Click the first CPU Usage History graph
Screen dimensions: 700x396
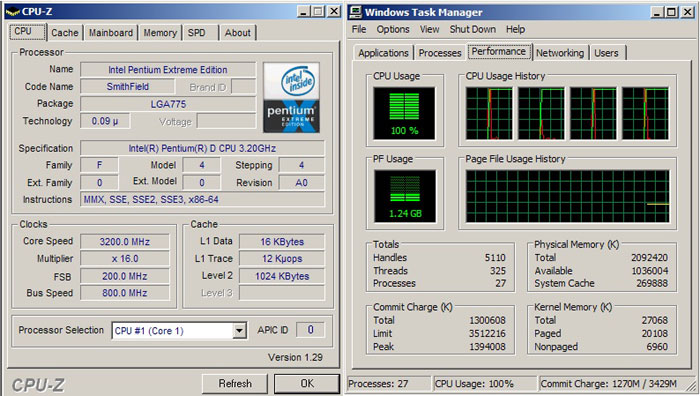(x=489, y=113)
